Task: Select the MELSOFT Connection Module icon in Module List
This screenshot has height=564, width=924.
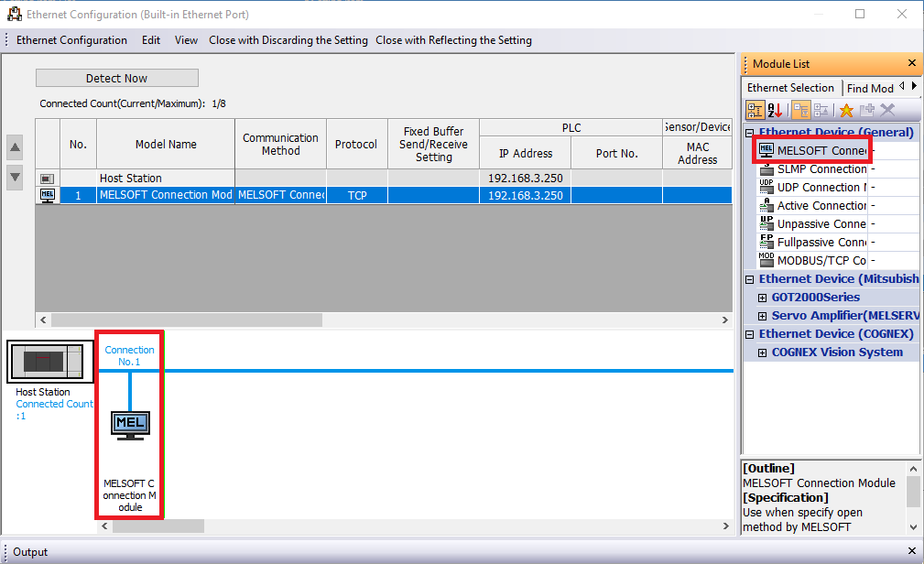Action: 766,150
